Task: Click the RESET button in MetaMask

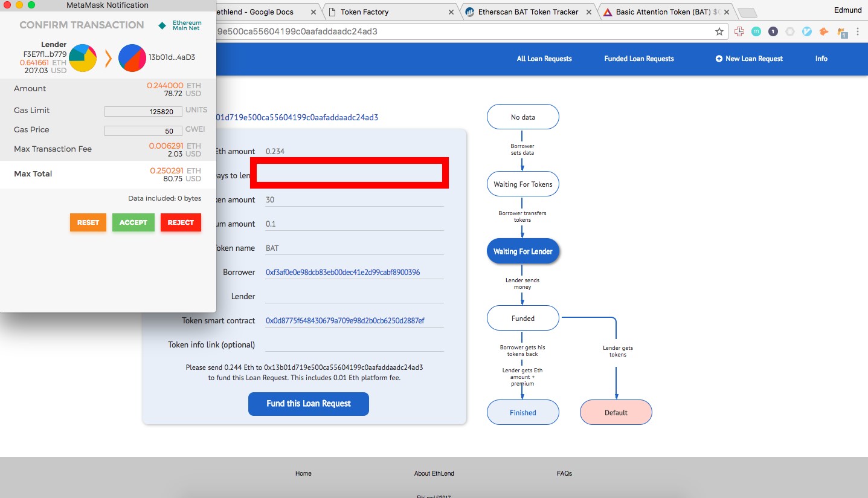Action: (x=88, y=222)
